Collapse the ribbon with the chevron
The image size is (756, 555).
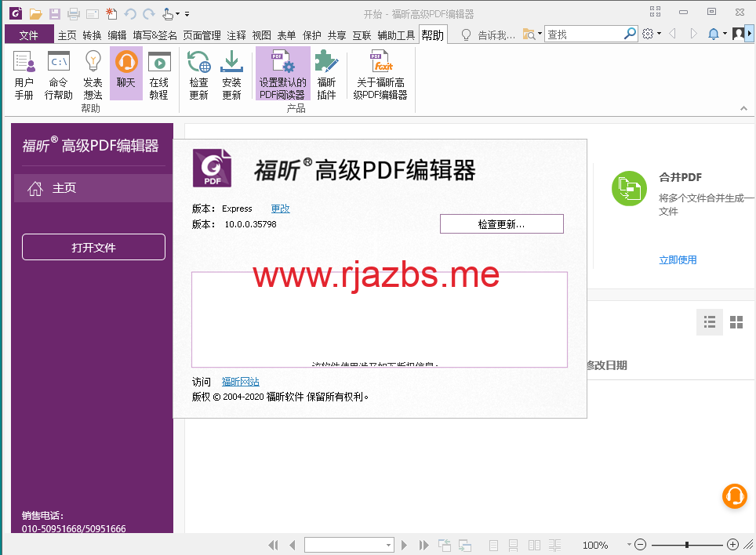pos(743,108)
